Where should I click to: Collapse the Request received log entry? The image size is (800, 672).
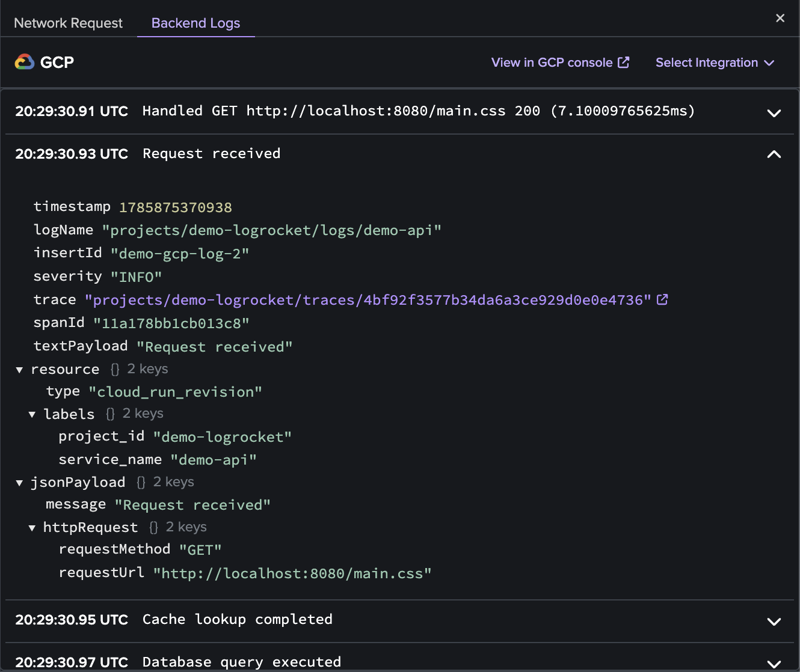(x=774, y=154)
